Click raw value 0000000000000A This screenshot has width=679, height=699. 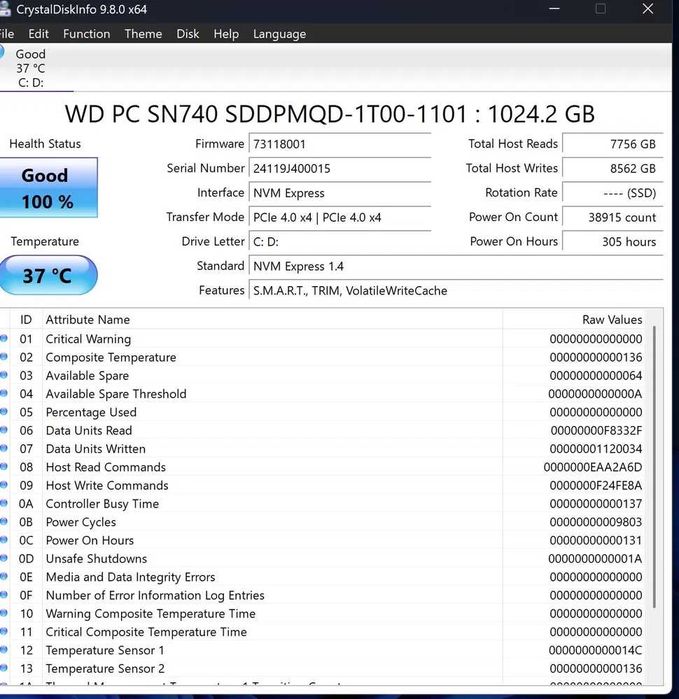pyautogui.click(x=595, y=394)
